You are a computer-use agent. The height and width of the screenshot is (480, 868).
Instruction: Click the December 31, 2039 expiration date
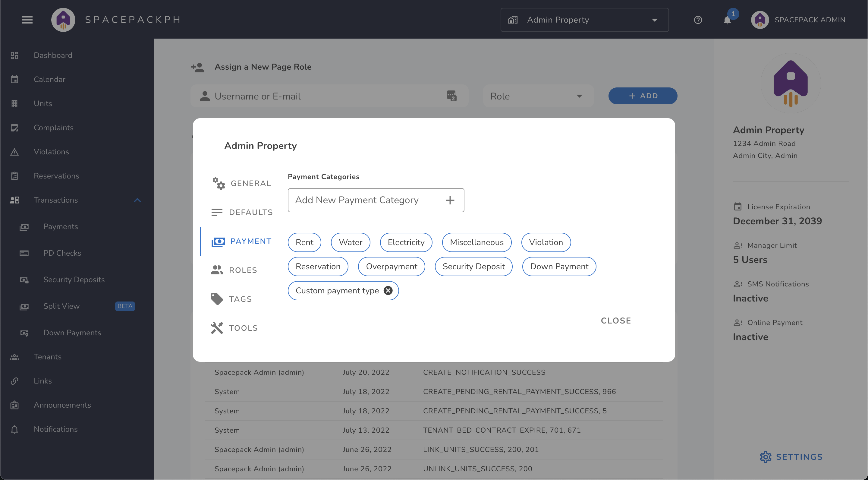[777, 222]
